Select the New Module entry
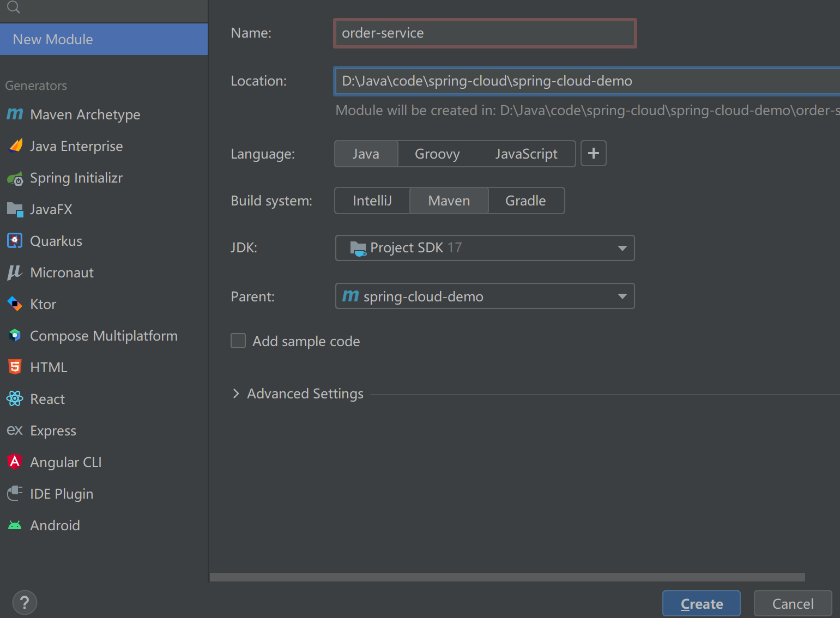The image size is (840, 618). click(x=104, y=39)
